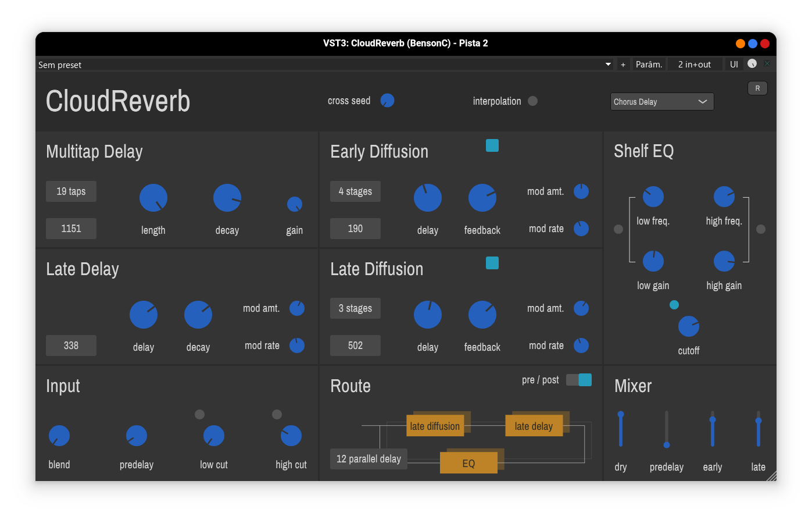This screenshot has height=520, width=812.
Task: Click the Parâm. menu item
Action: pyautogui.click(x=649, y=64)
